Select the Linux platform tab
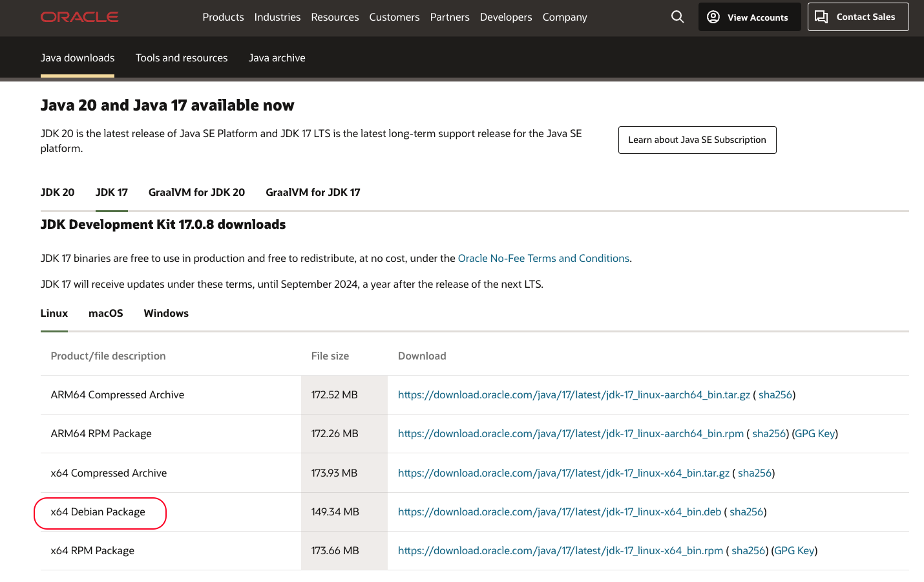This screenshot has height=582, width=924. (54, 313)
